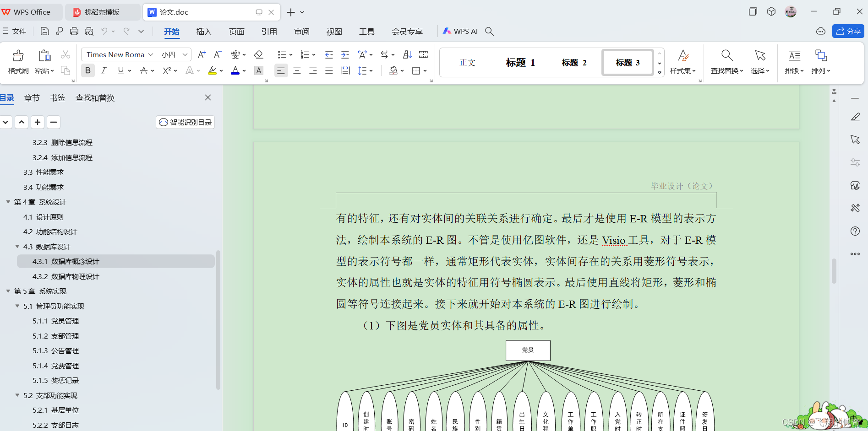This screenshot has width=868, height=431.
Task: Click the Print icon in quick toolbar
Action: [74, 31]
